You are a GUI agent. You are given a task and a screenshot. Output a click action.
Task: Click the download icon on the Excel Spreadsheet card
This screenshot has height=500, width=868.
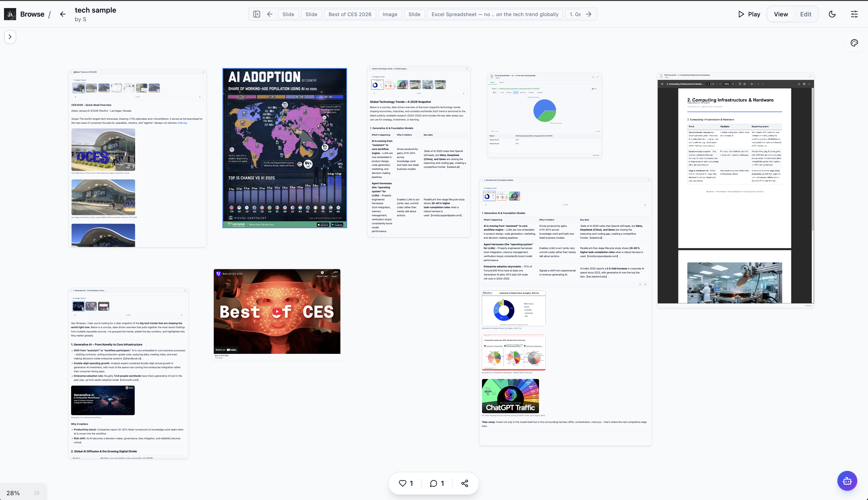pyautogui.click(x=593, y=77)
